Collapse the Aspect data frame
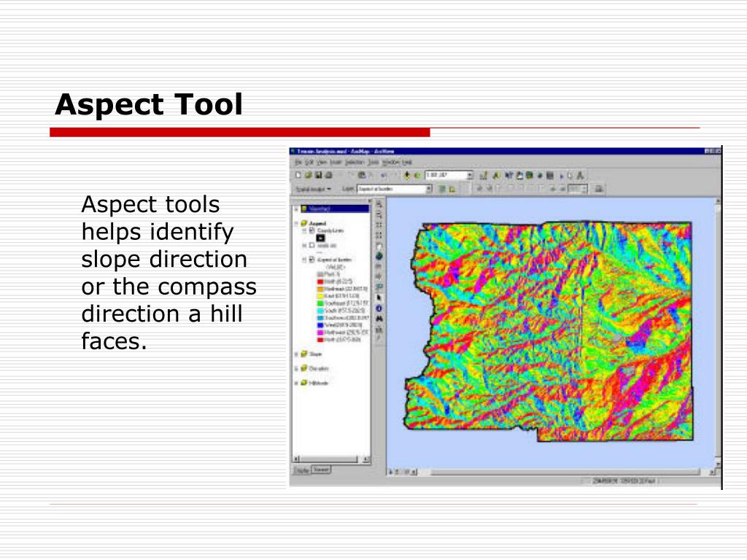 (296, 223)
